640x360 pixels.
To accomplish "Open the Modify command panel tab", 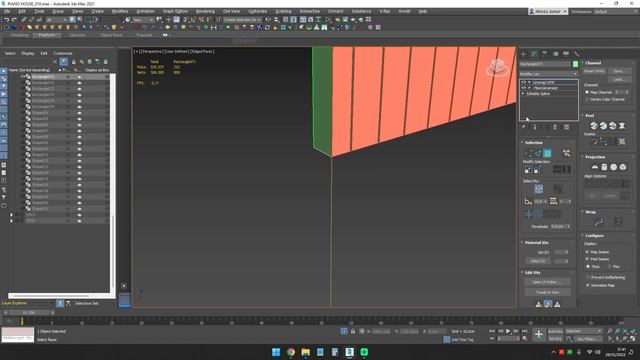I will click(x=534, y=54).
